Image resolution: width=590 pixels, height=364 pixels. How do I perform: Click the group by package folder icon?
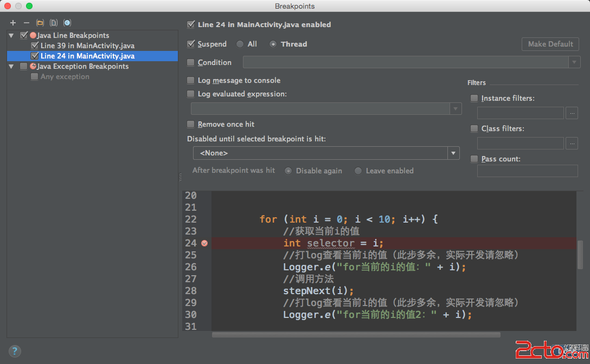(40, 23)
